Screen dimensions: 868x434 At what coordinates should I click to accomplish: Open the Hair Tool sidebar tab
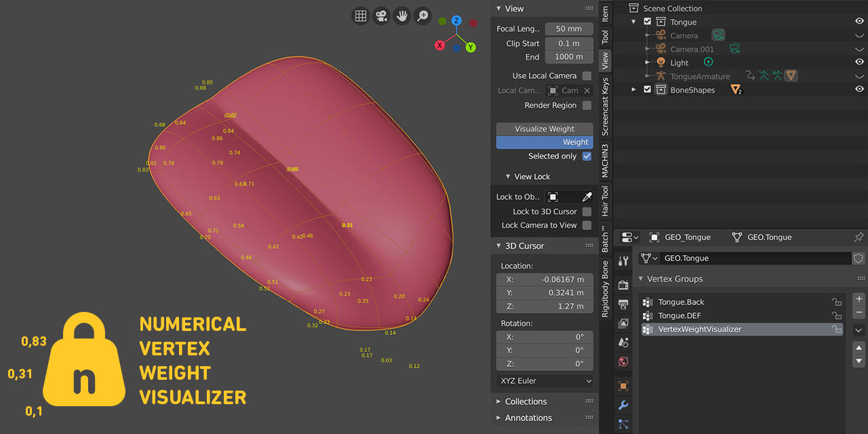(606, 201)
